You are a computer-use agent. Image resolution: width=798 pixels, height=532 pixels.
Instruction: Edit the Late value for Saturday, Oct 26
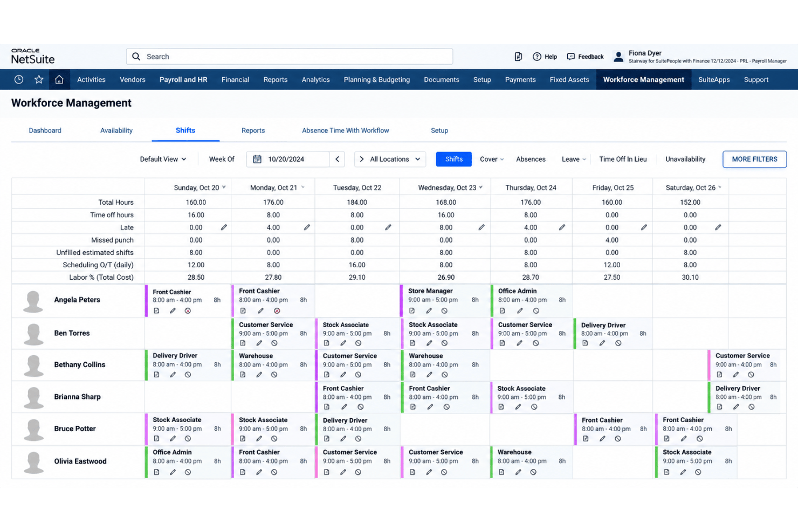click(718, 227)
